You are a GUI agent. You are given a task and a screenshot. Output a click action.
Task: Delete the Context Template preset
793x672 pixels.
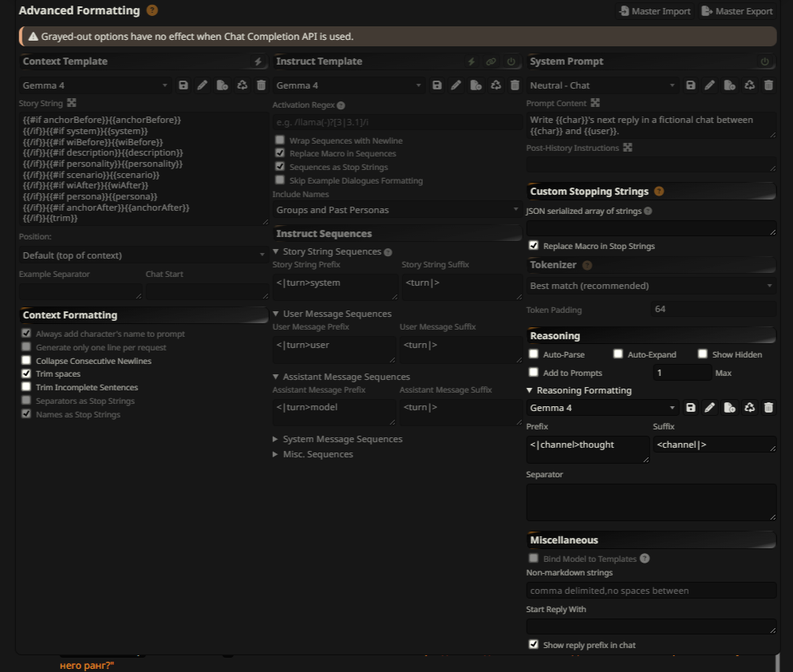261,85
